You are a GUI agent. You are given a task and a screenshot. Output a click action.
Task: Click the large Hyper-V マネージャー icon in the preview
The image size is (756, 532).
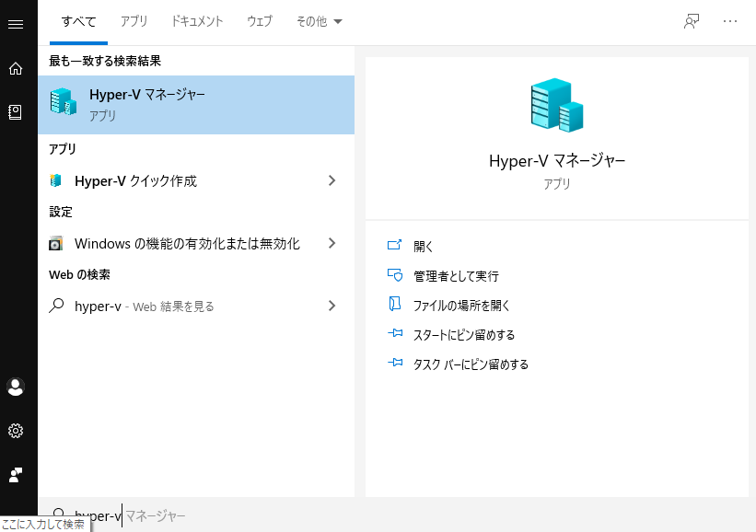click(x=556, y=105)
